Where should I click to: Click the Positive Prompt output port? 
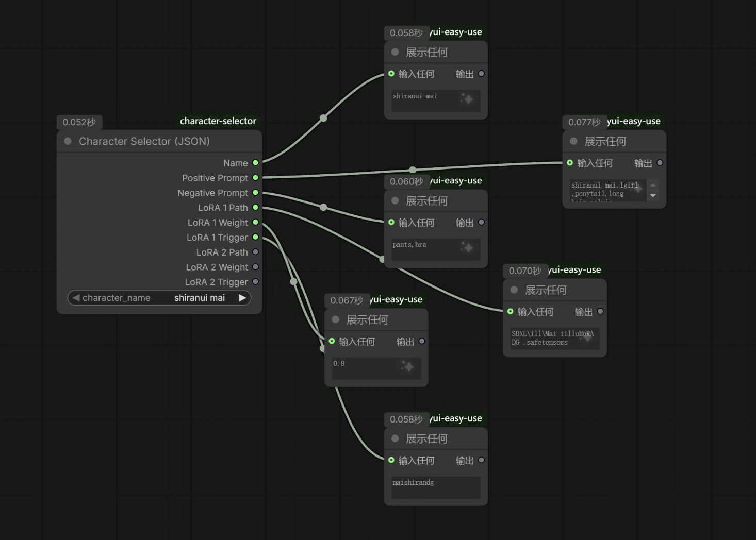tap(255, 178)
